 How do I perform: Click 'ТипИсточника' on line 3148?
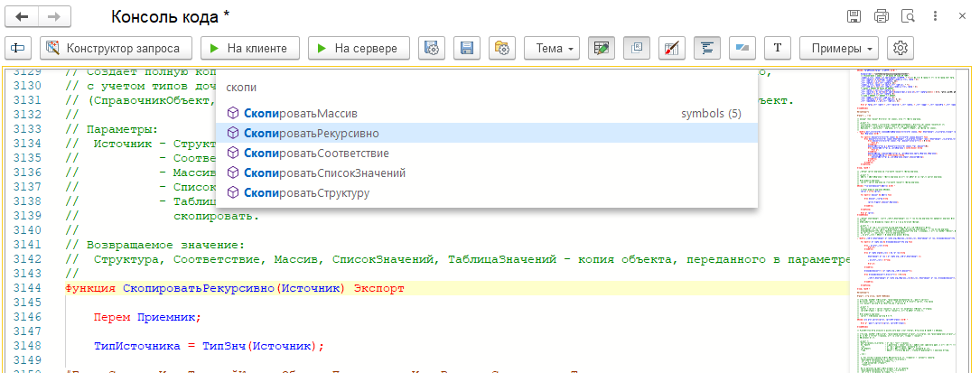click(137, 346)
